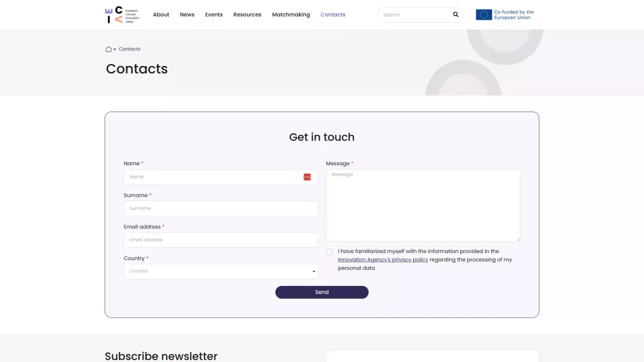
Task: Click the home breadcrumb icon
Action: pos(108,49)
